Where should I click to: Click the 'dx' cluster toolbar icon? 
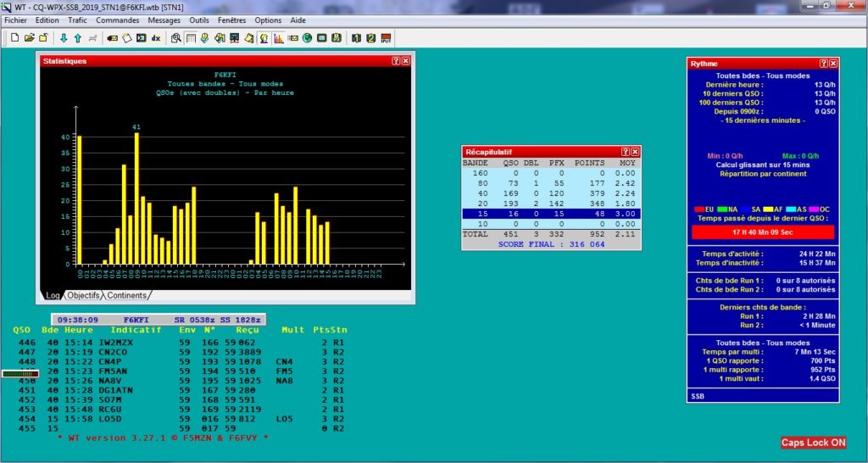click(x=156, y=37)
